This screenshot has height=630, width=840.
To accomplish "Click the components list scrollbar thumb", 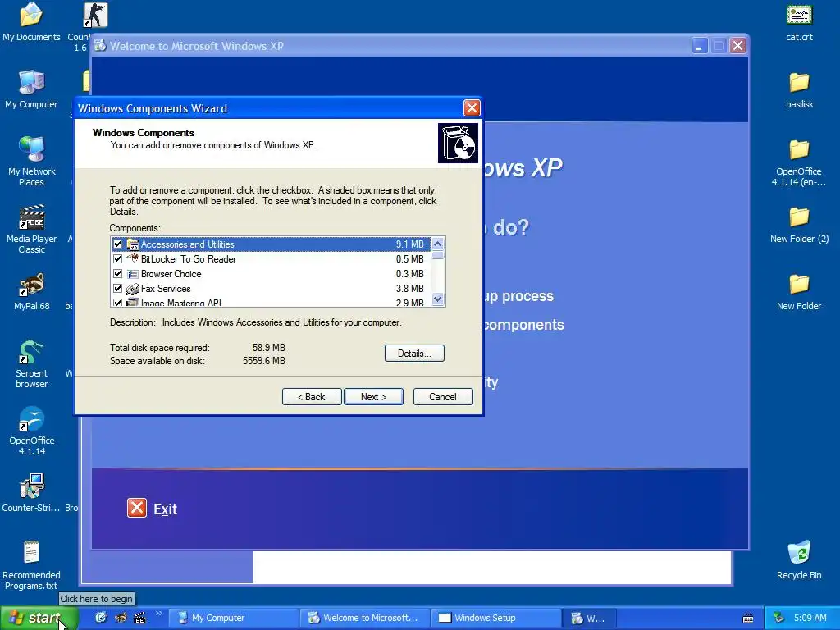I will (438, 255).
